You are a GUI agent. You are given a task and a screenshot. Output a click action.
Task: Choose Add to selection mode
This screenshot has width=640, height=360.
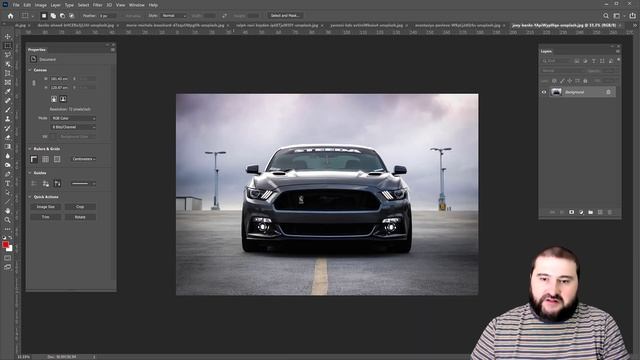click(53, 16)
